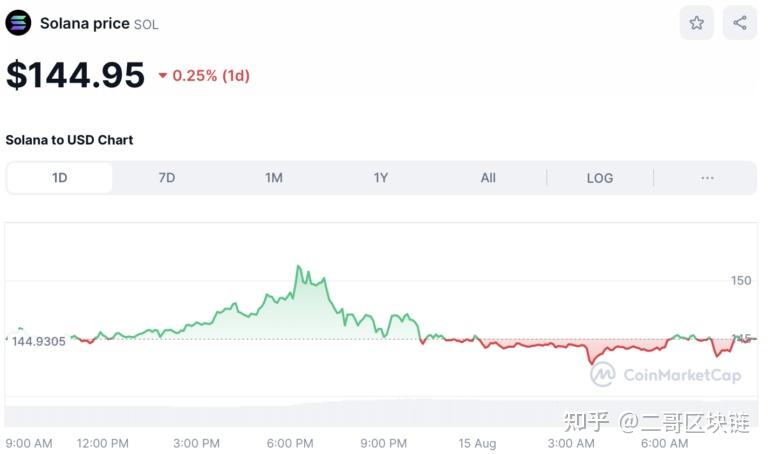Click the 144.9305 baseline price label

(39, 341)
